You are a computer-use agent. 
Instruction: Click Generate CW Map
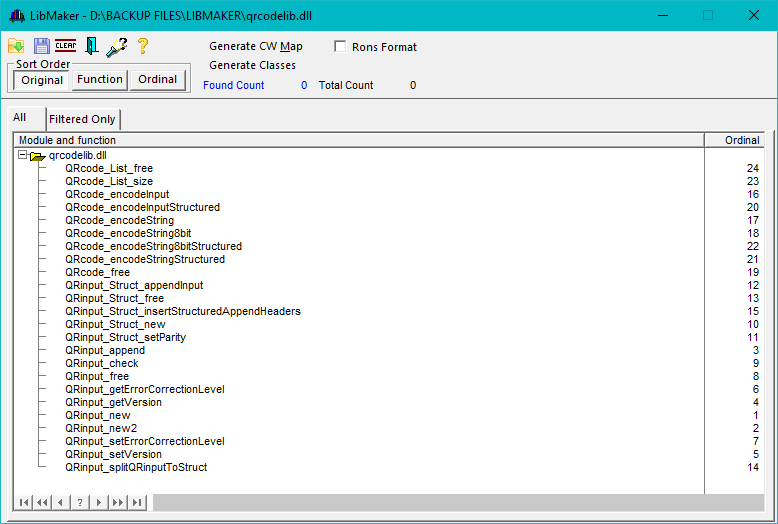[x=255, y=47]
